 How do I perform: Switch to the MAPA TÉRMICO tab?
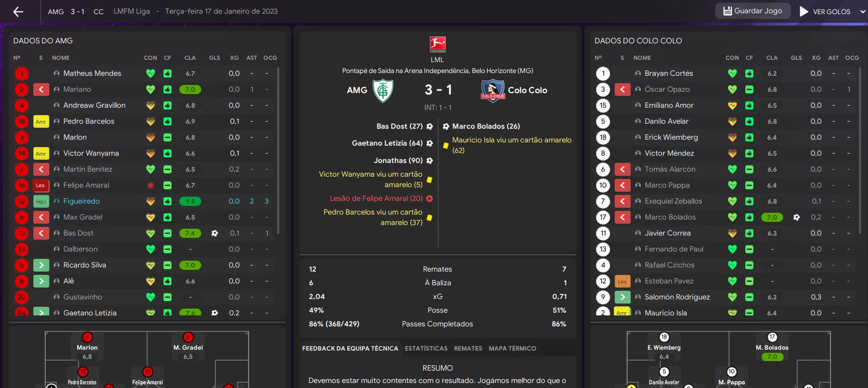click(x=512, y=348)
